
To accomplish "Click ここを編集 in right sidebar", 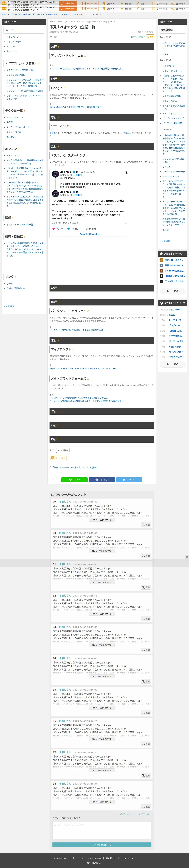I will 165,241.
